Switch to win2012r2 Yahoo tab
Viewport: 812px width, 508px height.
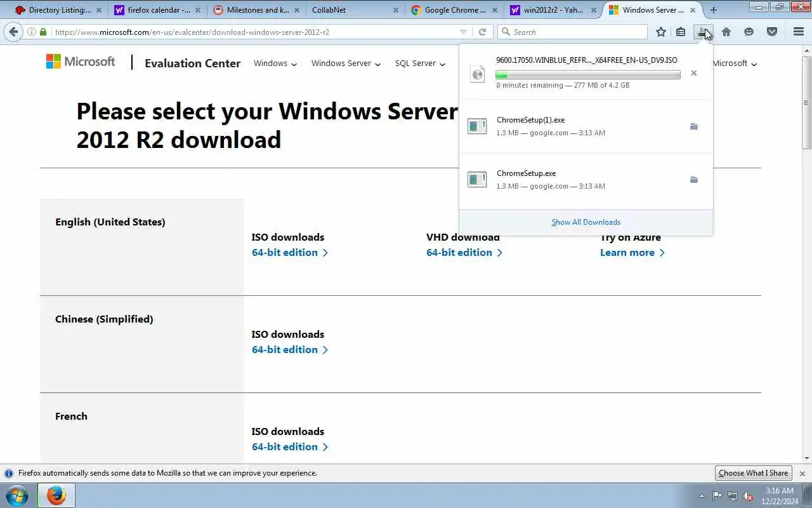click(x=554, y=10)
